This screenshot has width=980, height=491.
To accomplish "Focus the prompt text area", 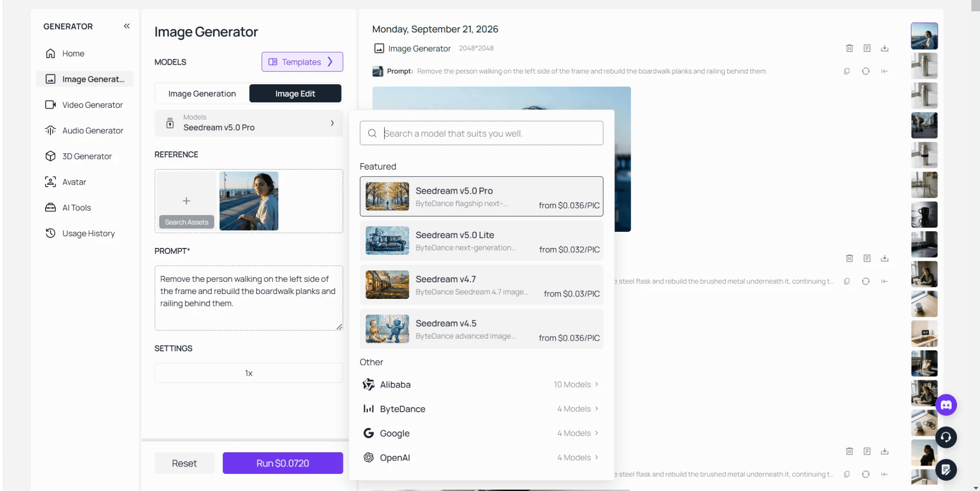I will tap(249, 298).
